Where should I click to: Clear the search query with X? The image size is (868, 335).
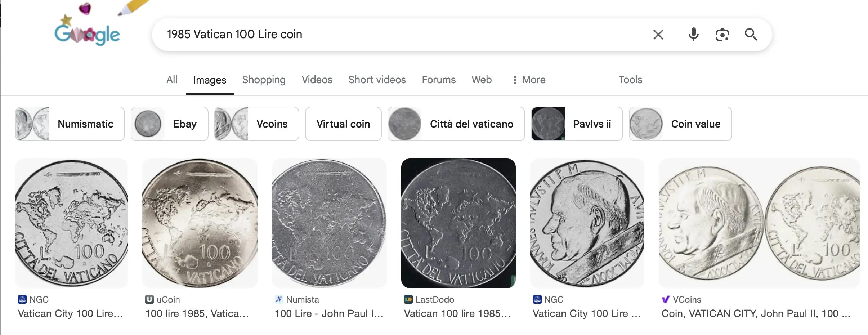(x=658, y=35)
